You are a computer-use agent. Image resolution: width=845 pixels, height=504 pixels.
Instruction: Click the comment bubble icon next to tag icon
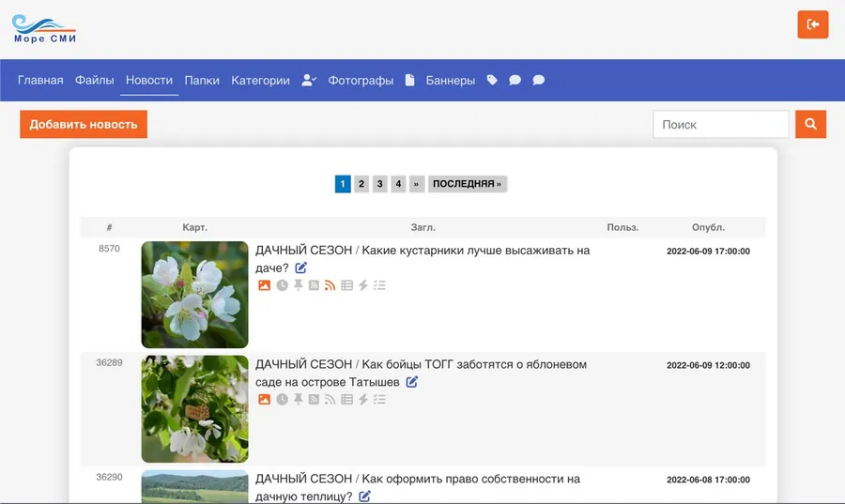tap(515, 80)
